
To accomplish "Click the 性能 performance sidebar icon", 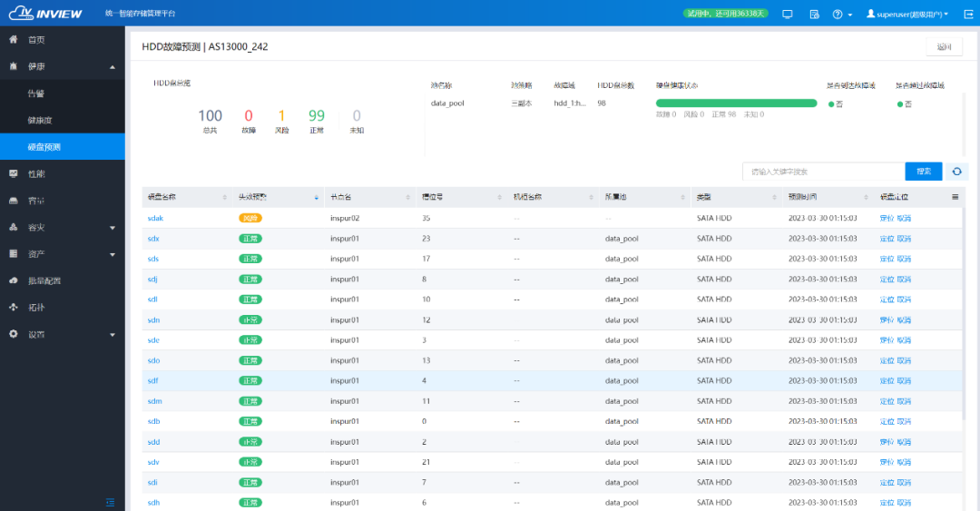I will click(x=13, y=173).
